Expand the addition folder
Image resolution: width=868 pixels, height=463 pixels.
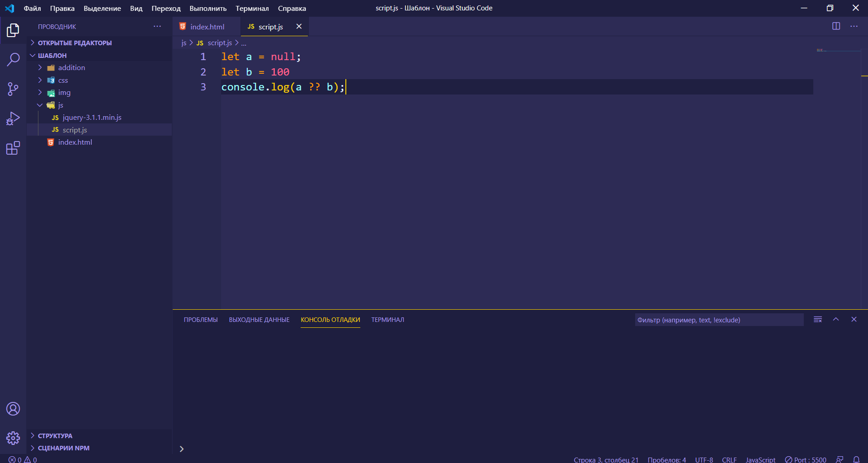tap(40, 67)
